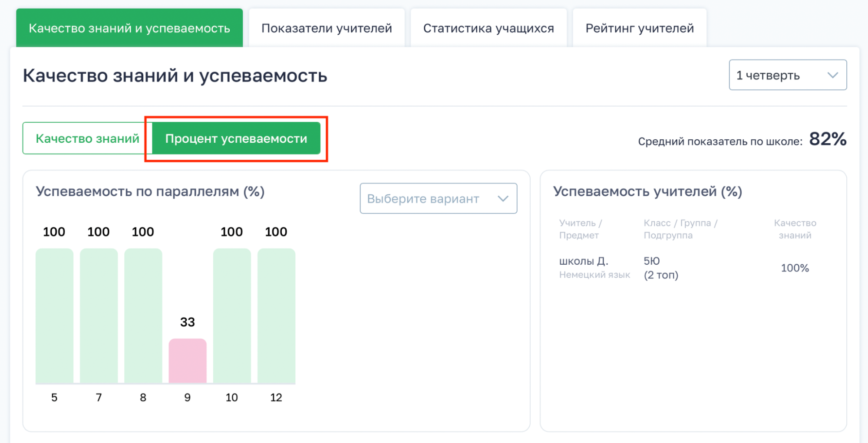Switch to Статистика учащихся tab
Image resolution: width=868 pixels, height=443 pixels.
488,28
